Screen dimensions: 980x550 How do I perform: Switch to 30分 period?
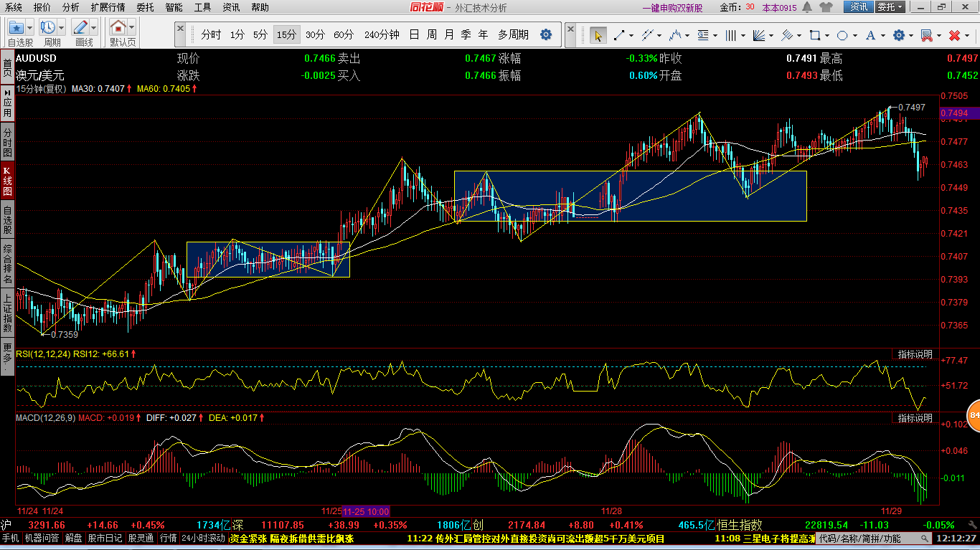click(x=315, y=34)
